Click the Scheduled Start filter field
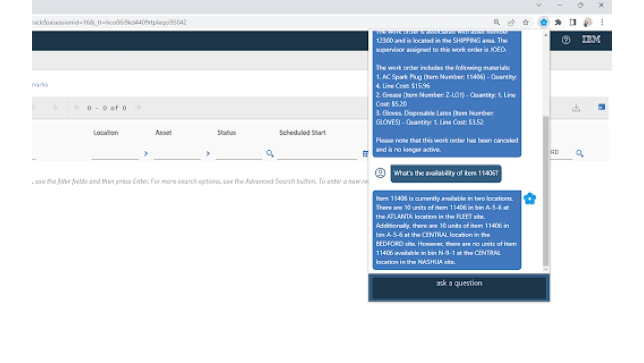 317,153
